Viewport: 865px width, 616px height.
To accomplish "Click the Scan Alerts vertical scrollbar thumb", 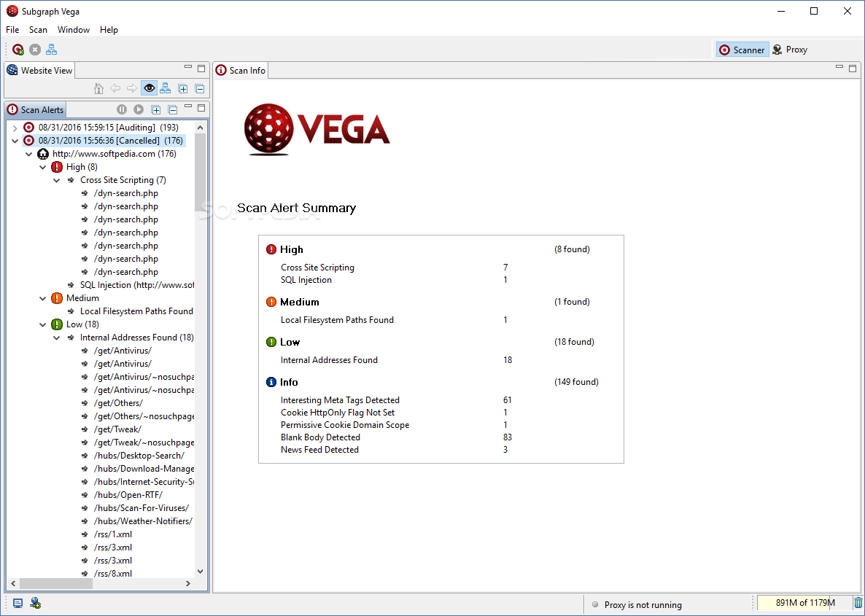I will point(201,172).
